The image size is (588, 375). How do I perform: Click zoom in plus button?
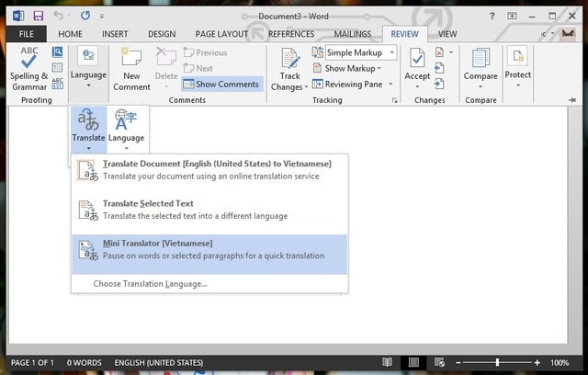pos(537,363)
